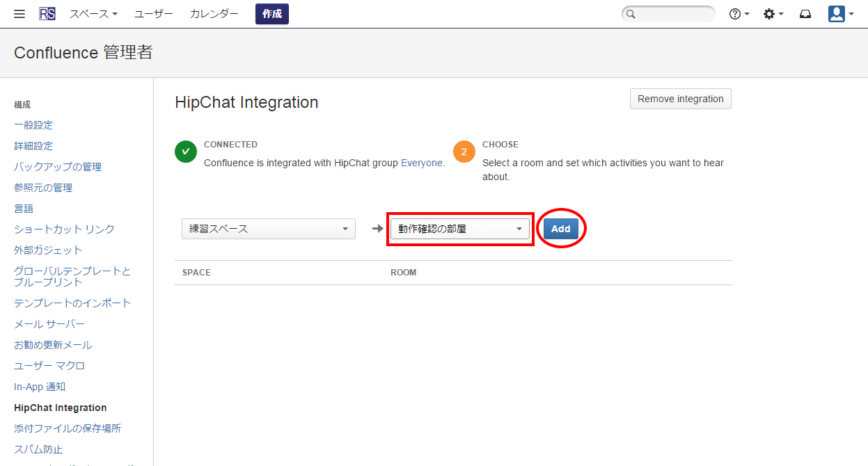Click the ROOM column header
Viewport: 868px width, 466px height.
pyautogui.click(x=404, y=273)
